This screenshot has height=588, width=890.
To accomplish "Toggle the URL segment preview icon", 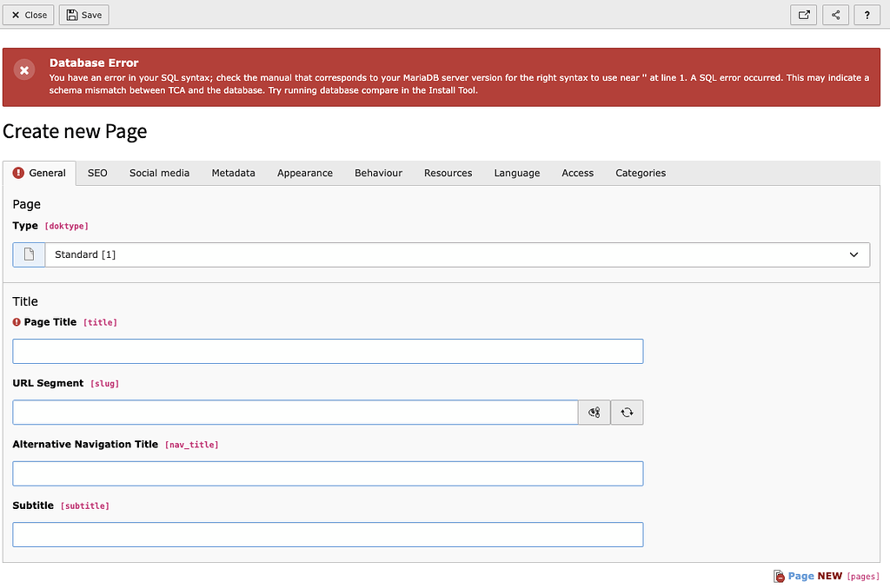I will (x=594, y=412).
